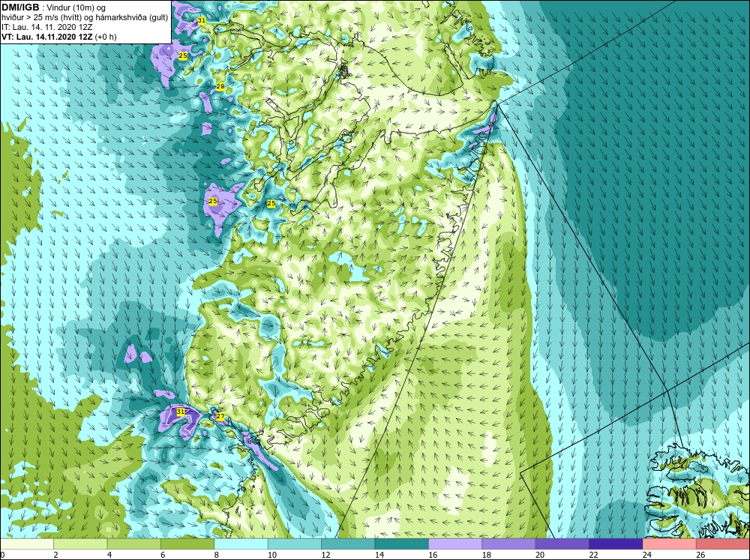
Task: Click the legend tick label '24'
Action: (x=646, y=555)
